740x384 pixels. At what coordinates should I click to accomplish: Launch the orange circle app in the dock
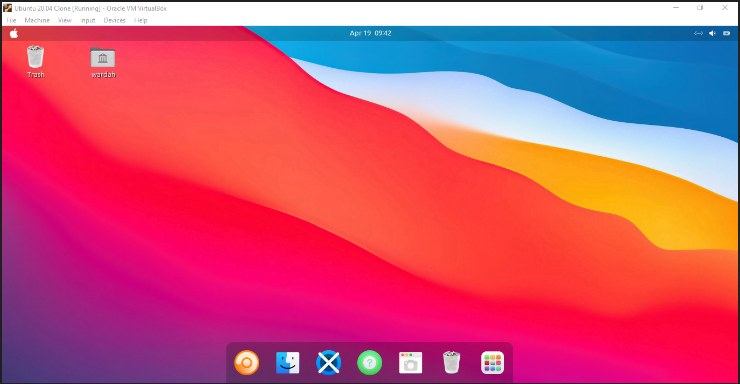246,363
